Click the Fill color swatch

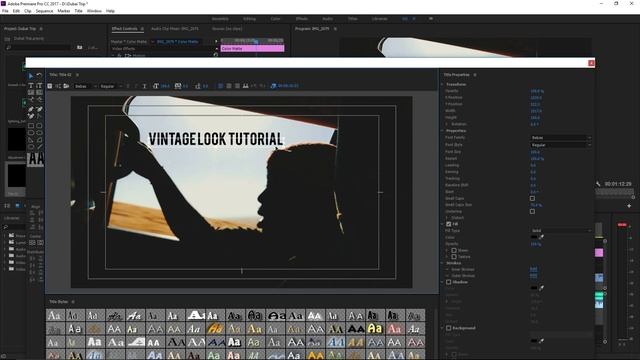[534, 237]
